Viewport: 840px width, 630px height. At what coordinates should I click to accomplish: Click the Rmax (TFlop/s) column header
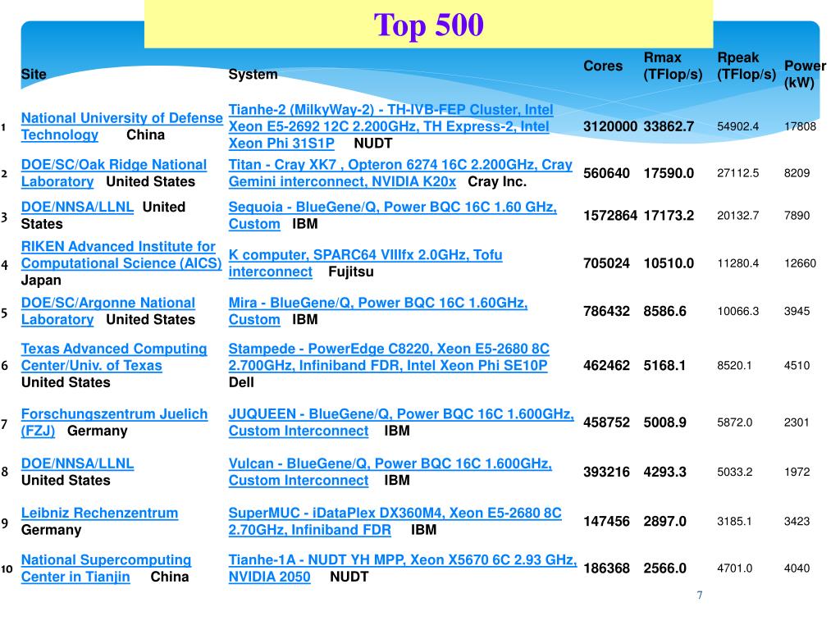[673, 66]
